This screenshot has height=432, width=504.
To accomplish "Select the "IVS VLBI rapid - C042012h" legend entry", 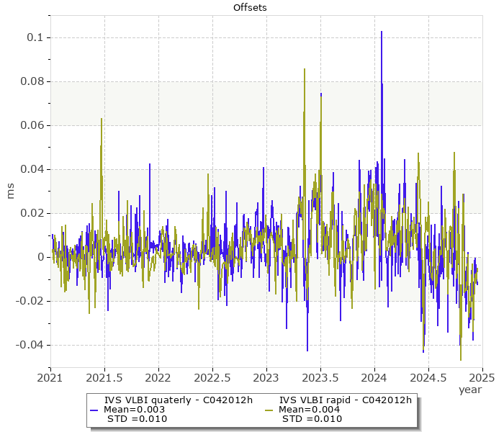I will click(345, 400).
